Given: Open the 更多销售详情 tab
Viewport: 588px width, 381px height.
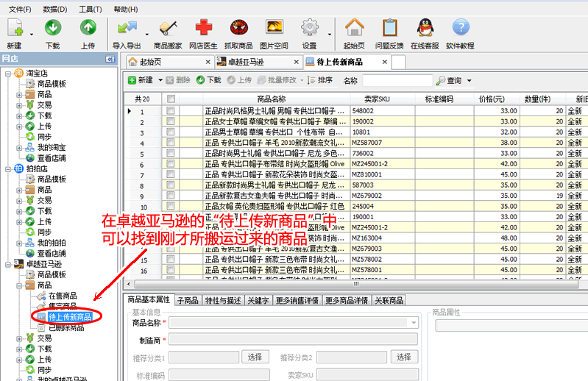Looking at the screenshot, I should (297, 300).
